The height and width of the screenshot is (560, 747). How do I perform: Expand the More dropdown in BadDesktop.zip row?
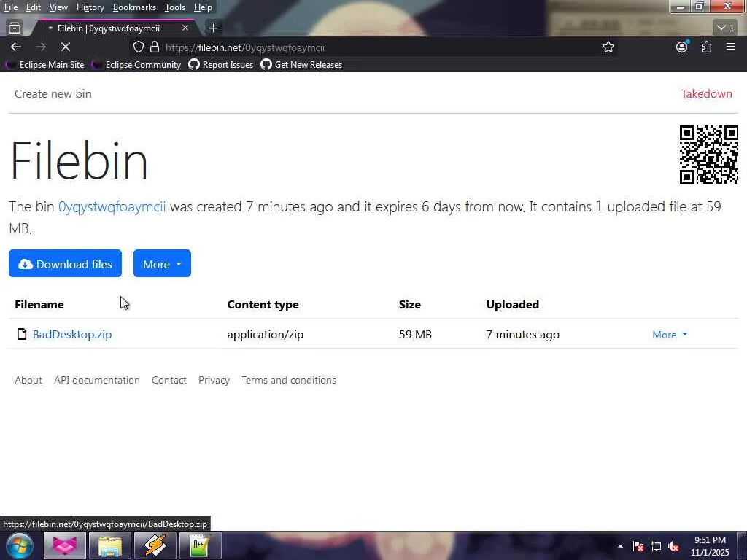(670, 335)
